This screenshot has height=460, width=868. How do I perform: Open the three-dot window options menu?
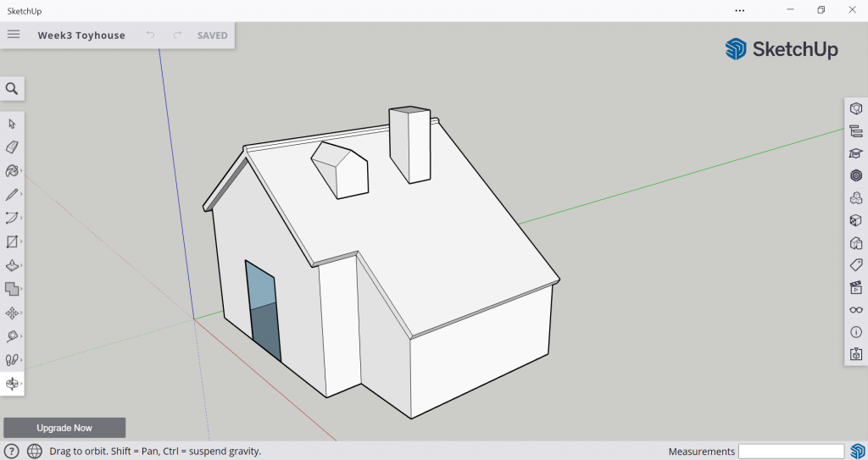[x=739, y=10]
